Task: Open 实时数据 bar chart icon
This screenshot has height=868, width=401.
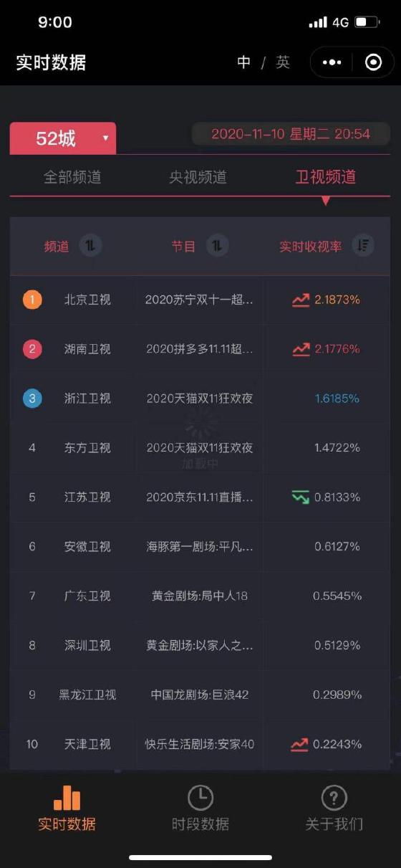Action: 67,798
